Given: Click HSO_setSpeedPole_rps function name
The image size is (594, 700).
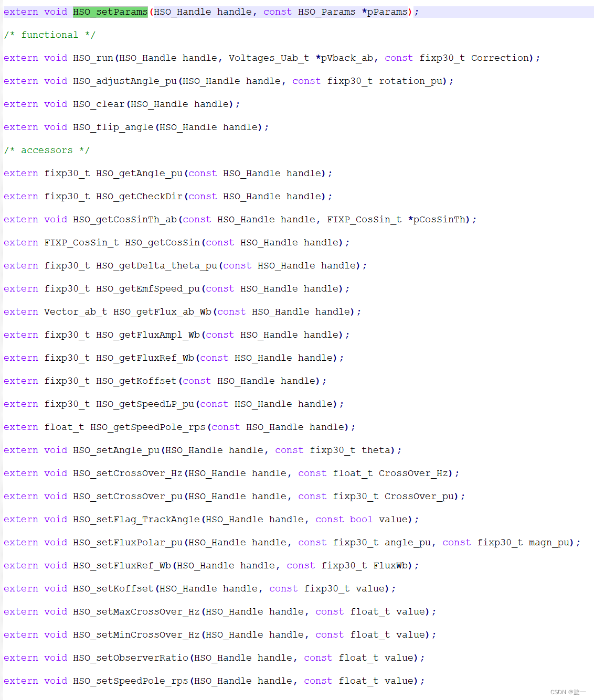Looking at the screenshot, I should click(x=131, y=681).
